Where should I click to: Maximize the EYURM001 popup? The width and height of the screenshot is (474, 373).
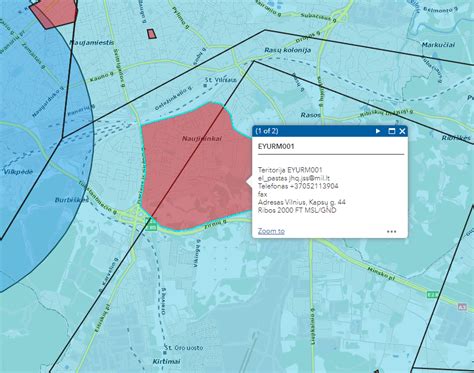[x=392, y=131]
